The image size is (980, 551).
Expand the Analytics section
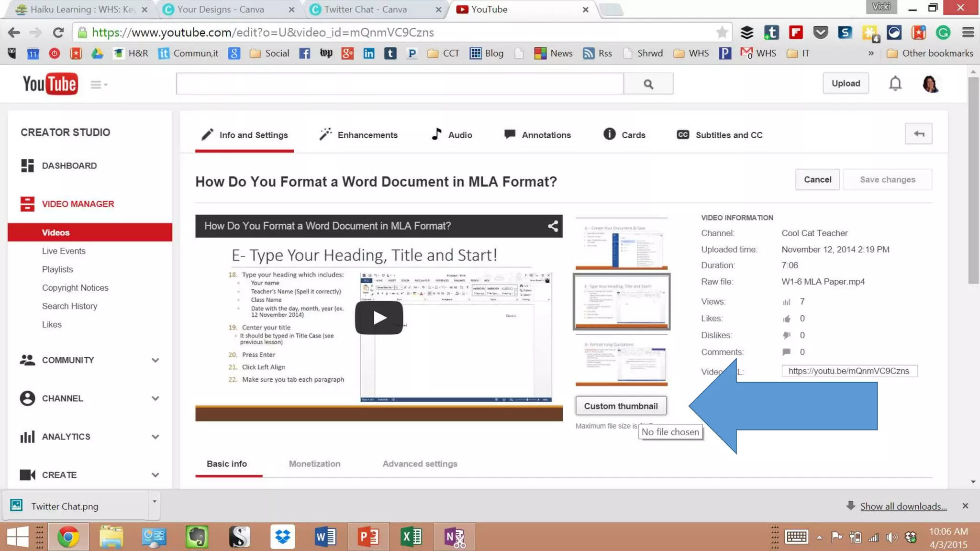tap(155, 437)
